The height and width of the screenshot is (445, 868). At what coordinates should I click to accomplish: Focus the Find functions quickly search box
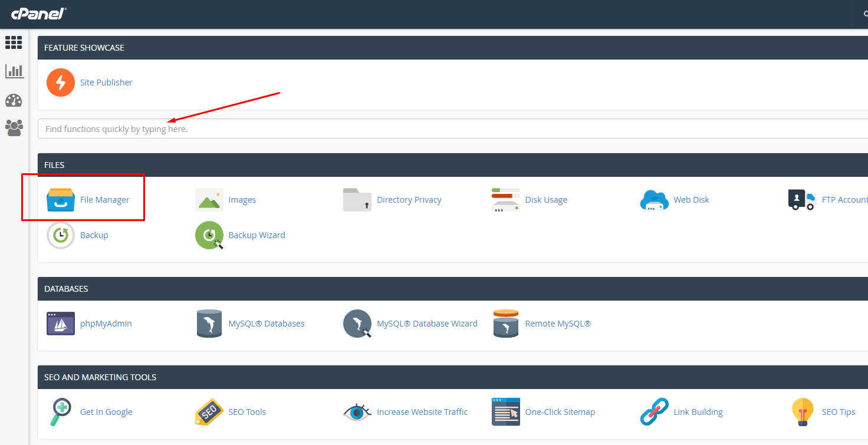(x=453, y=128)
